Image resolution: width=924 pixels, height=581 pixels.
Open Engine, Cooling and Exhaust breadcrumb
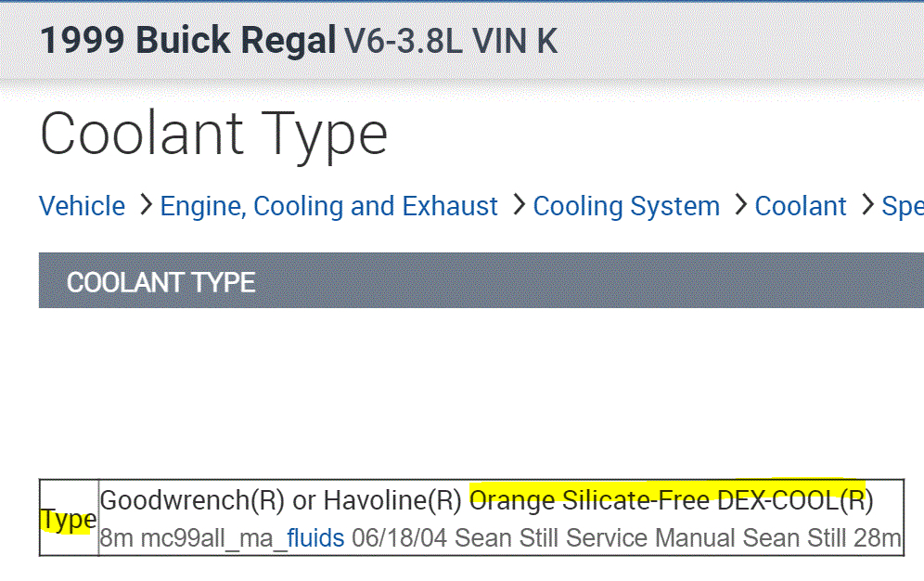(x=328, y=206)
